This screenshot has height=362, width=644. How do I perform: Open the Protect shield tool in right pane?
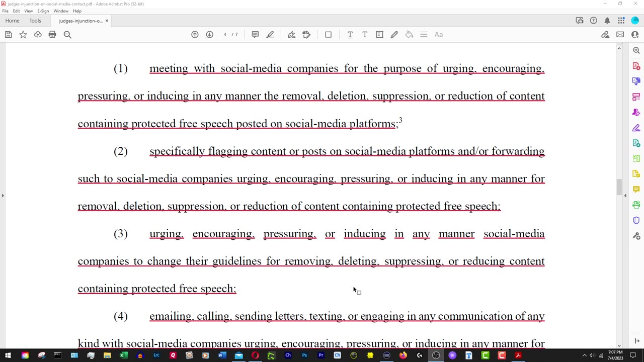coord(636,220)
